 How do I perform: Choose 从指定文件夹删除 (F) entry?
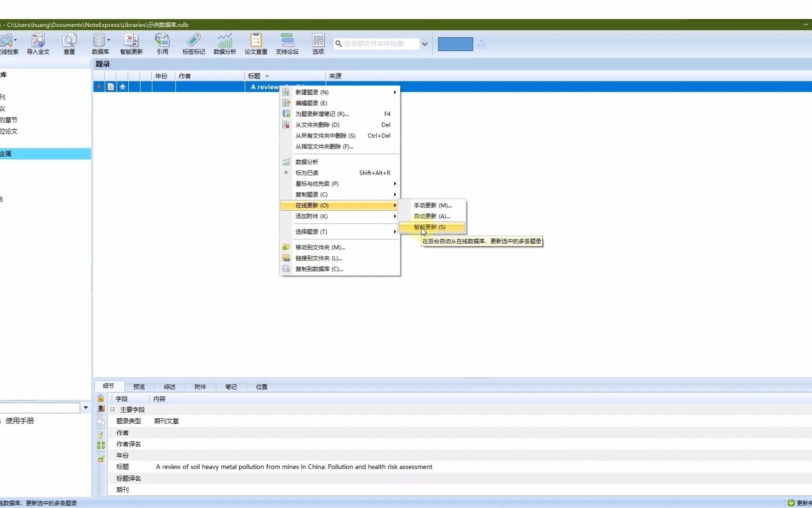point(340,146)
